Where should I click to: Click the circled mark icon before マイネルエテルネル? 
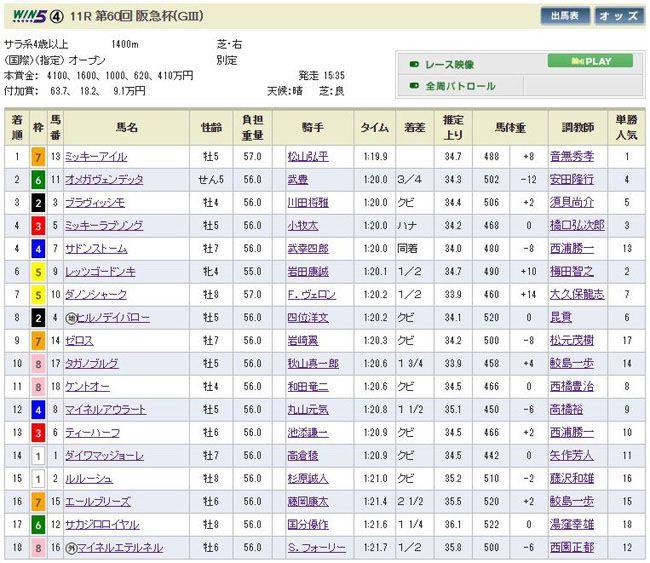point(69,548)
